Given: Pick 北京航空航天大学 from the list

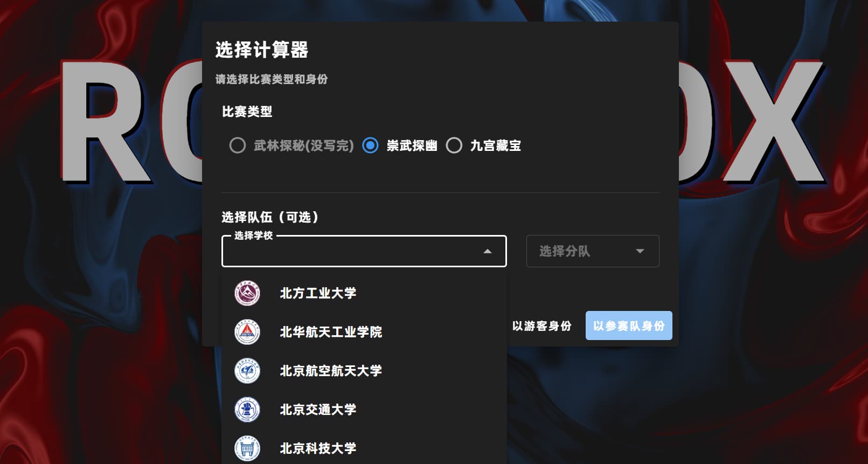Looking at the screenshot, I should click(x=364, y=371).
